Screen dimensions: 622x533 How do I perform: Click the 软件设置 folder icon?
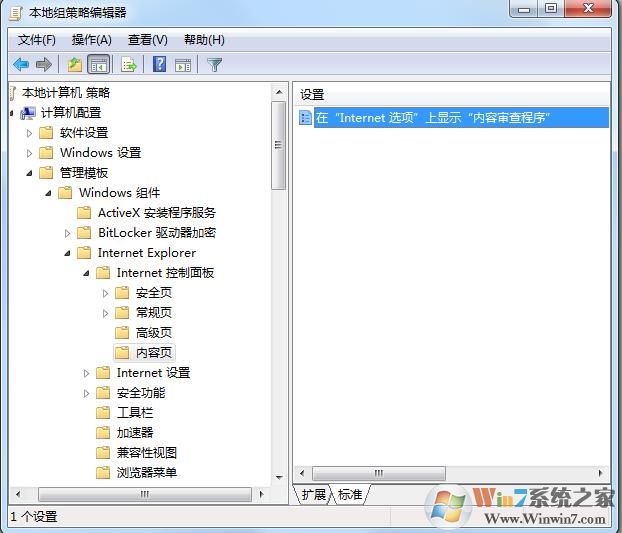click(x=46, y=133)
